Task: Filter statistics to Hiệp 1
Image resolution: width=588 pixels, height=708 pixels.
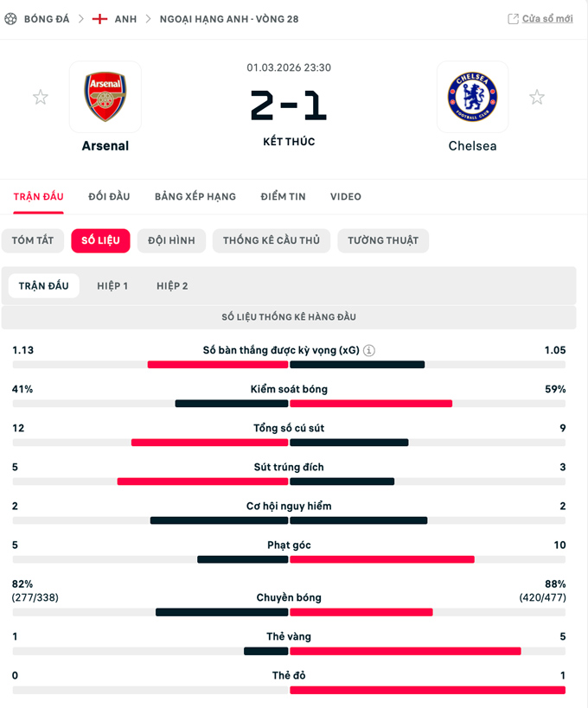Action: pyautogui.click(x=112, y=286)
